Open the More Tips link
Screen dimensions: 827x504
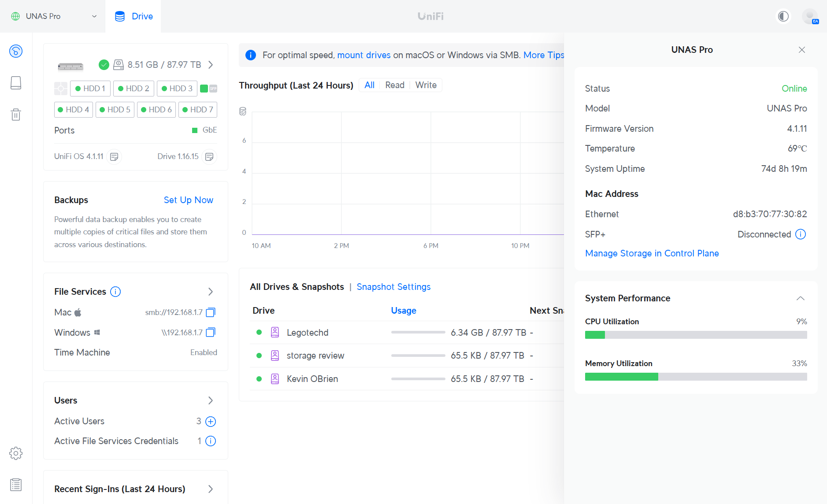pos(544,55)
